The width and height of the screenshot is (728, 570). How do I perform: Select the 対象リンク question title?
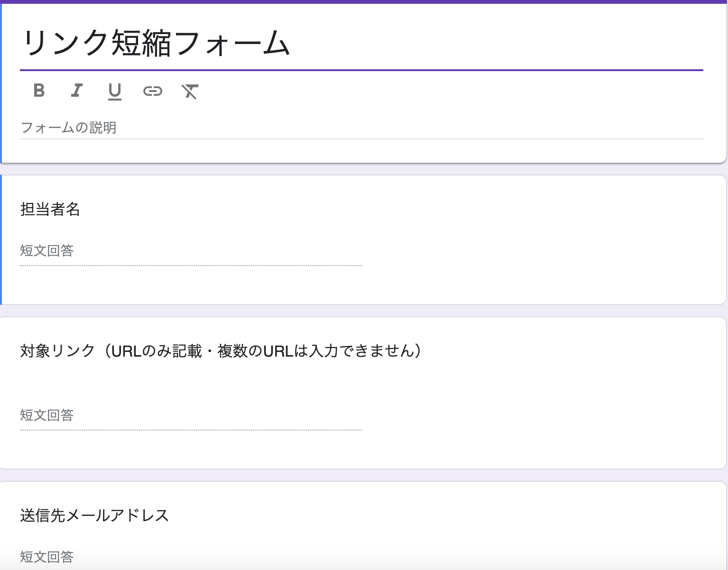221,351
